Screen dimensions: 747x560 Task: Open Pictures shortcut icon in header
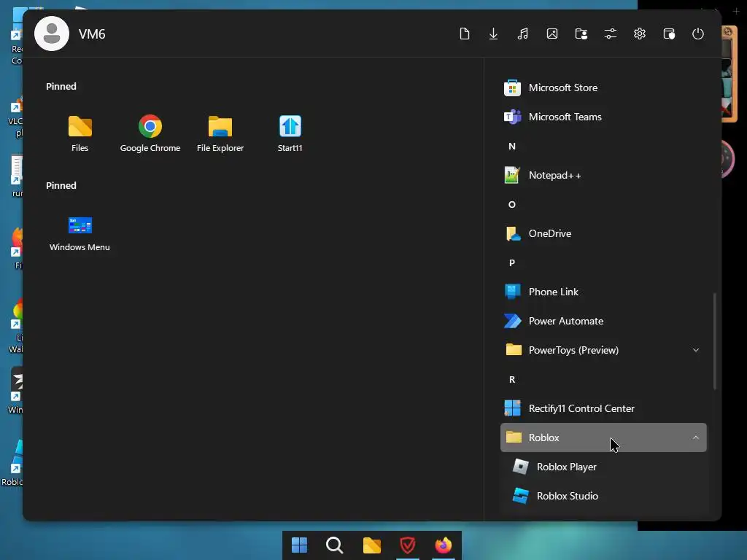[x=552, y=34]
